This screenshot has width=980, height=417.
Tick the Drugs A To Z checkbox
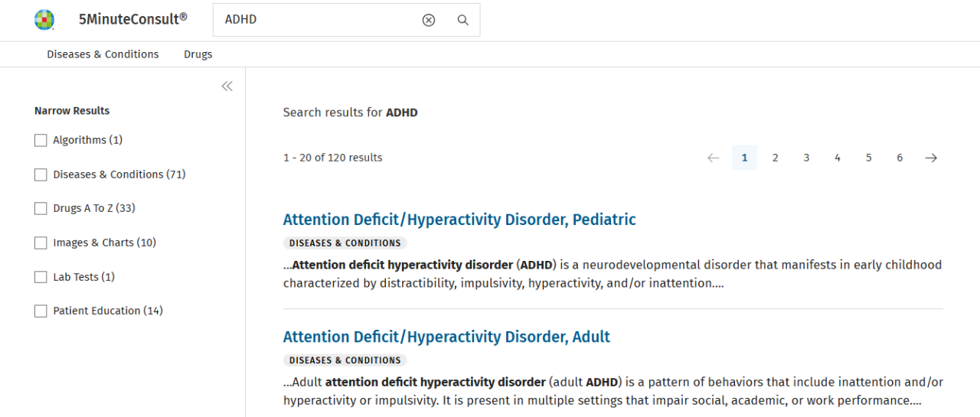[x=41, y=208]
